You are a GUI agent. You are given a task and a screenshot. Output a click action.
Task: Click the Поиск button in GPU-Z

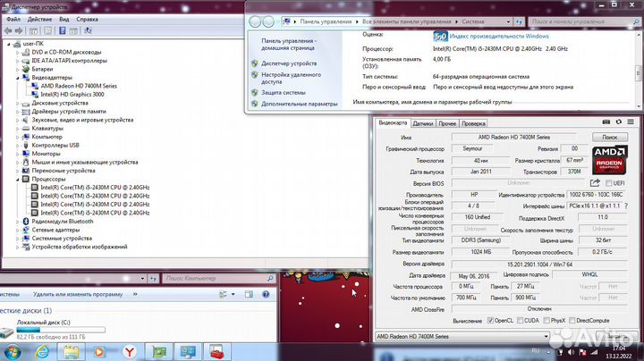click(609, 137)
